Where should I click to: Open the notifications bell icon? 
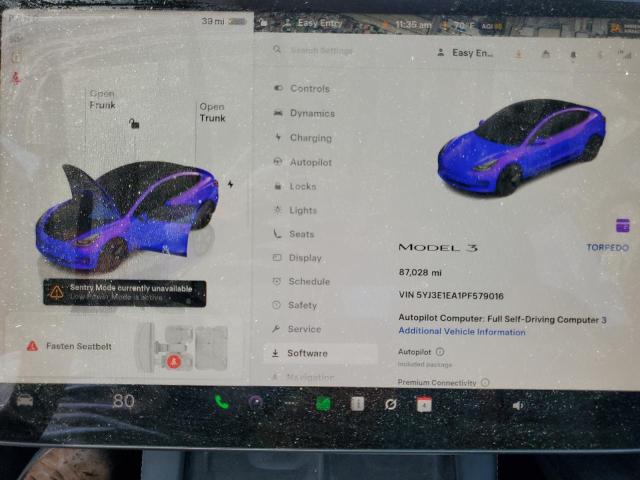(573, 55)
